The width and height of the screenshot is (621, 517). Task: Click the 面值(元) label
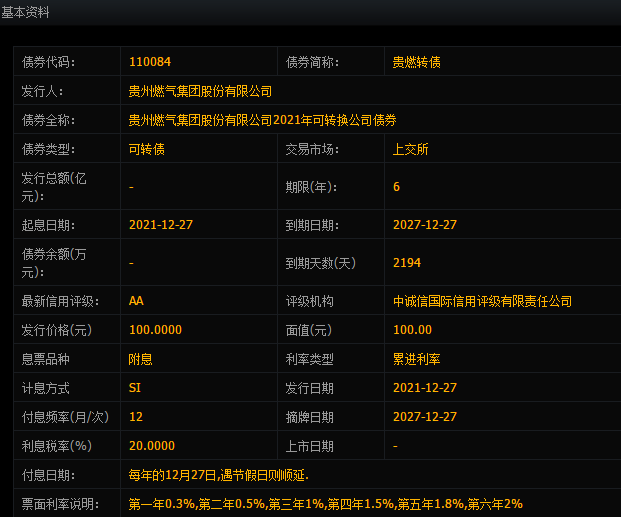pos(309,330)
